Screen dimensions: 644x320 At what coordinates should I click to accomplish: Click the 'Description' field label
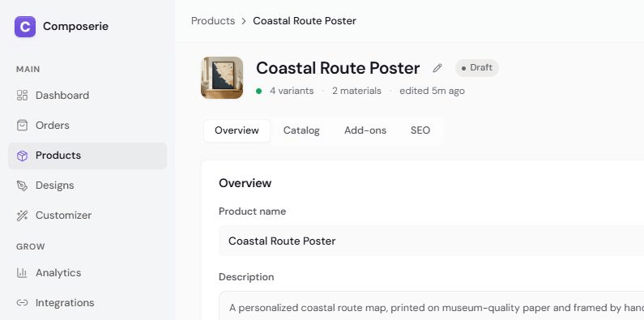[x=246, y=277]
